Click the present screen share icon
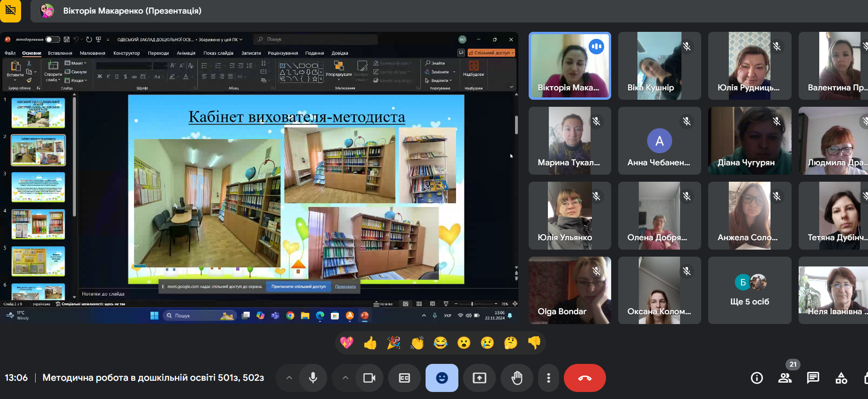Screen dimensions: 868x399 click(x=479, y=378)
